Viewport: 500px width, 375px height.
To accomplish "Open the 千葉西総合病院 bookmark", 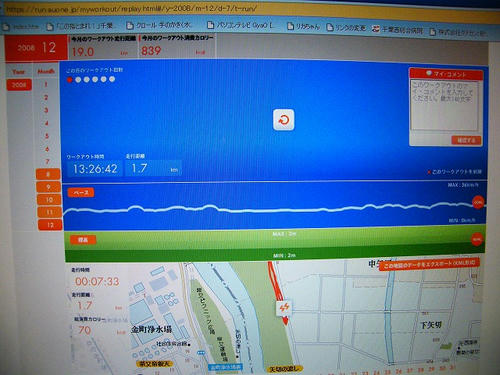I will 398,29.
